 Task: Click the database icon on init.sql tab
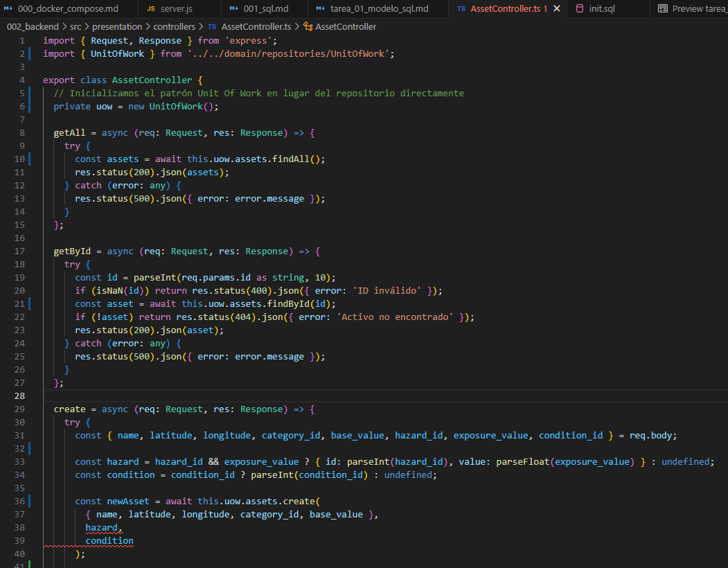point(580,9)
